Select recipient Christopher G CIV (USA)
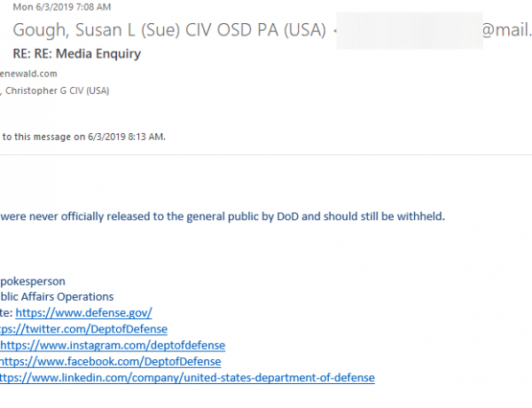The width and height of the screenshot is (532, 408). (x=57, y=90)
